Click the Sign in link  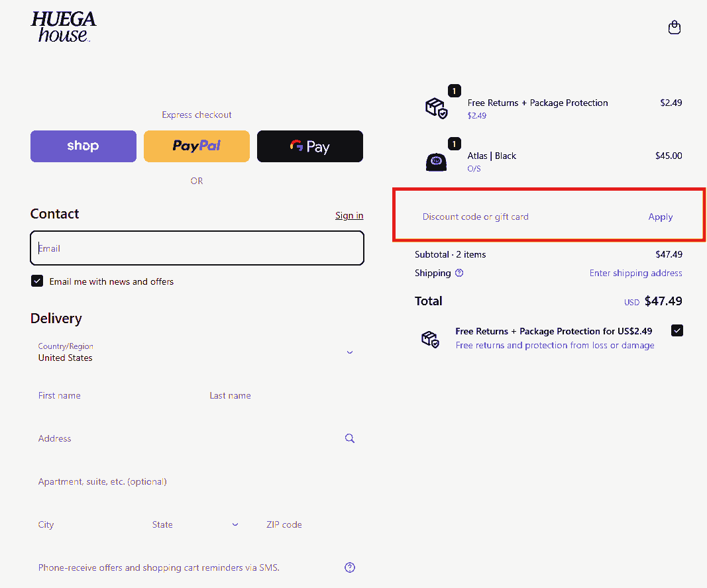[x=349, y=215]
